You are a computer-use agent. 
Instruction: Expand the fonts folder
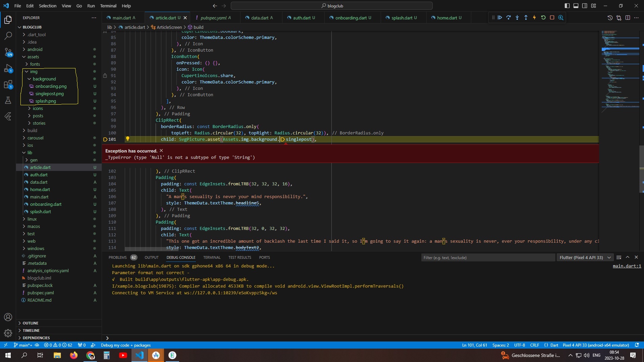tap(35, 64)
